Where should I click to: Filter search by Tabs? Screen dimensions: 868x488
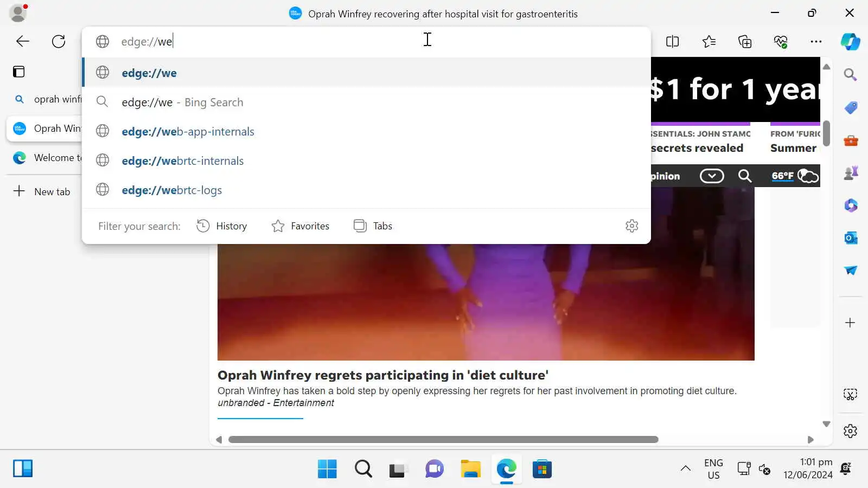373,226
